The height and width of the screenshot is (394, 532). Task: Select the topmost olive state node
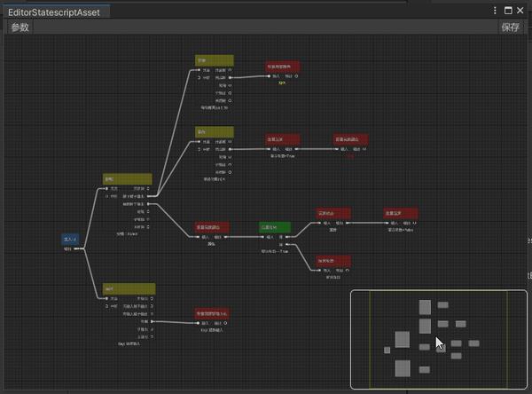tap(214, 60)
